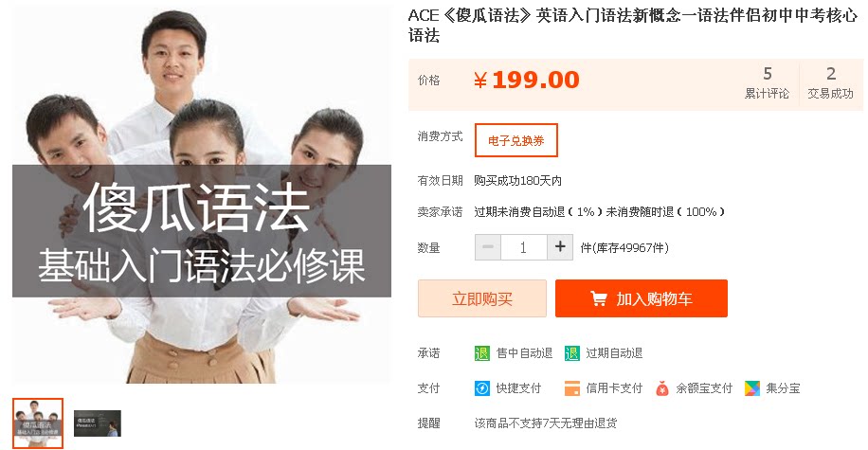Click the product title ACE《傻瓜语法》

pyautogui.click(x=633, y=26)
